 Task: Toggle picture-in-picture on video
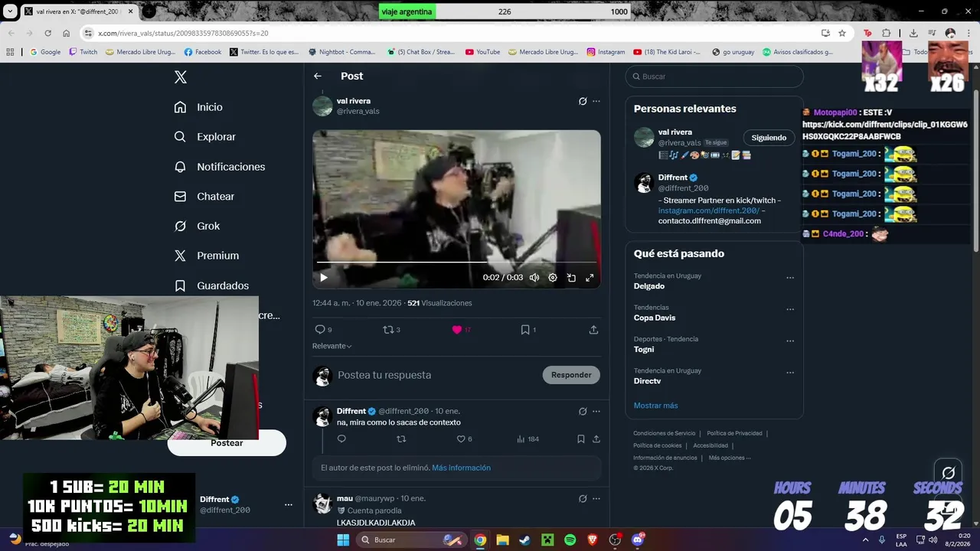tap(571, 278)
